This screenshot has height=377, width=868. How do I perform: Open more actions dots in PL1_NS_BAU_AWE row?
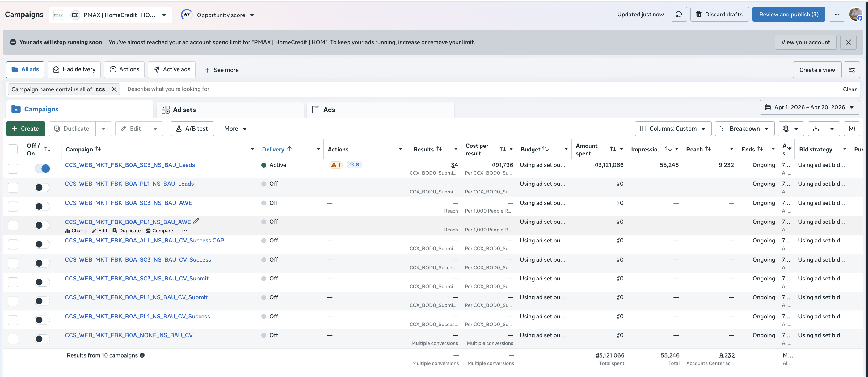184,230
